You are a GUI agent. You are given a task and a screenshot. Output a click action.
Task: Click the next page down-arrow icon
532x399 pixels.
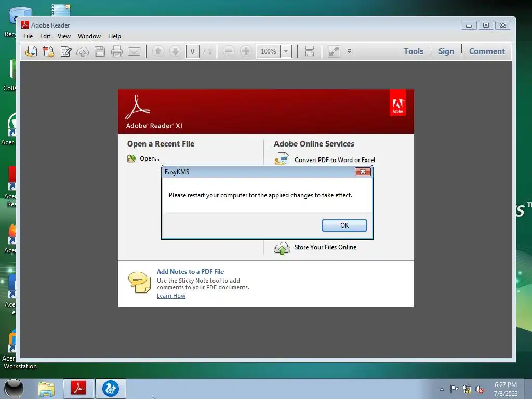pos(175,51)
